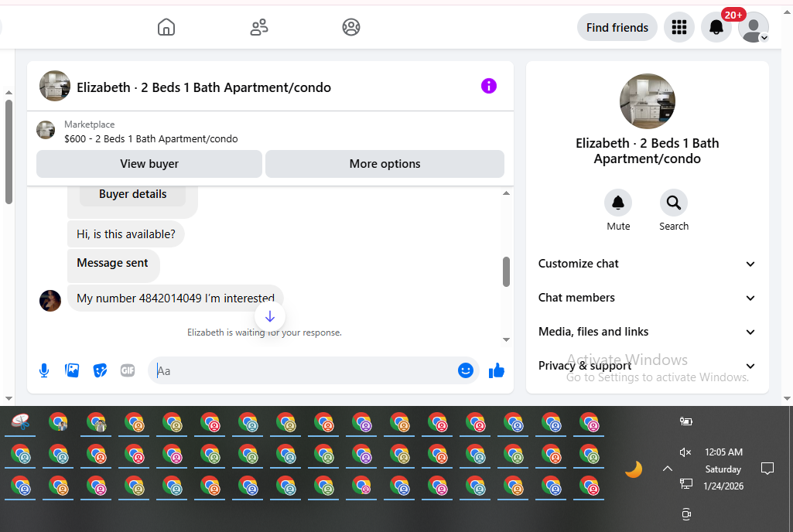Open the GIF picker icon
793x532 pixels.
pyautogui.click(x=128, y=370)
